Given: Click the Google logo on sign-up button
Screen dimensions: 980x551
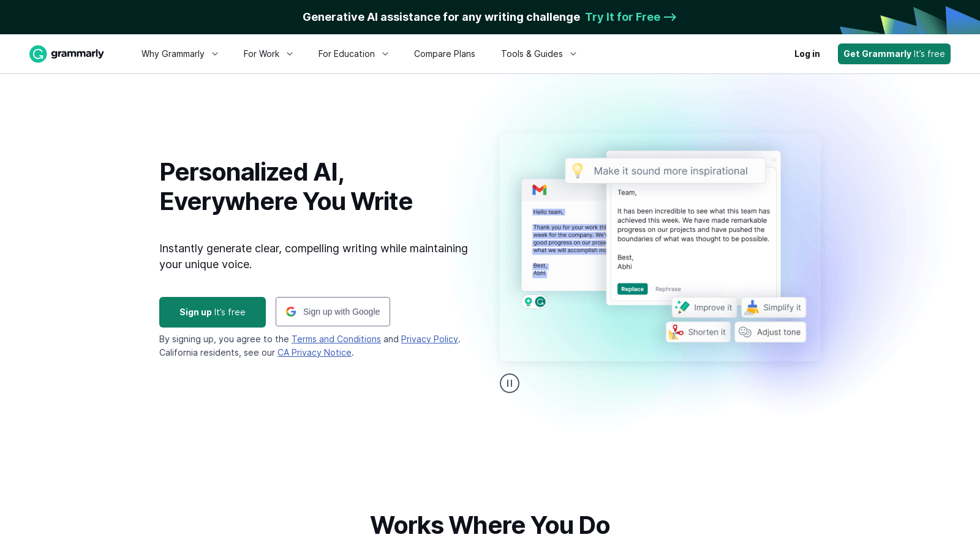Looking at the screenshot, I should [x=291, y=312].
